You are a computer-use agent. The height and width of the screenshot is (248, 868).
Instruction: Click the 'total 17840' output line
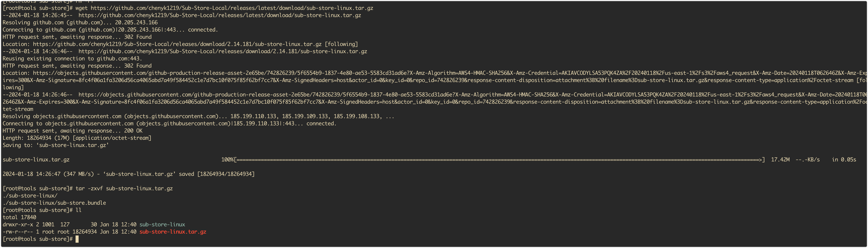point(19,217)
